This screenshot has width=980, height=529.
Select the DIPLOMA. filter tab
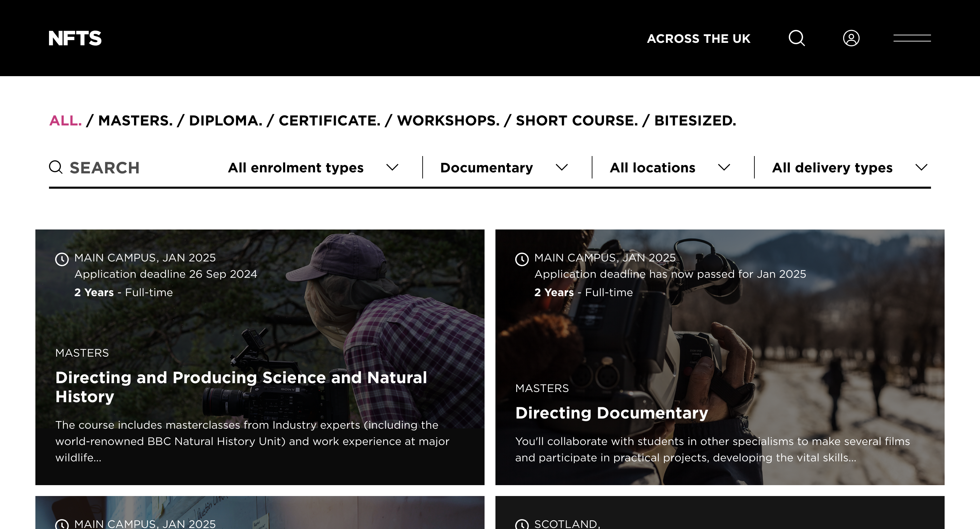[226, 120]
